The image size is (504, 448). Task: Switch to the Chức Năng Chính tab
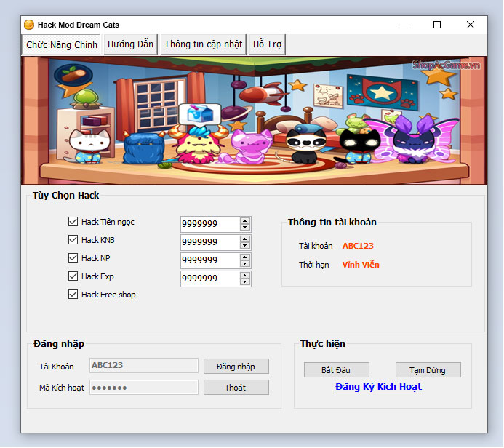pos(61,44)
